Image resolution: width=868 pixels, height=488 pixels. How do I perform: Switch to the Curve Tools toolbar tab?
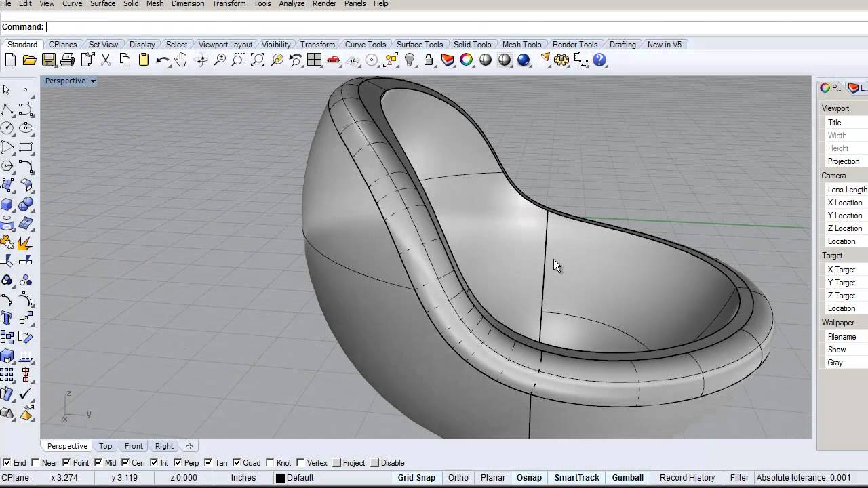coord(366,45)
